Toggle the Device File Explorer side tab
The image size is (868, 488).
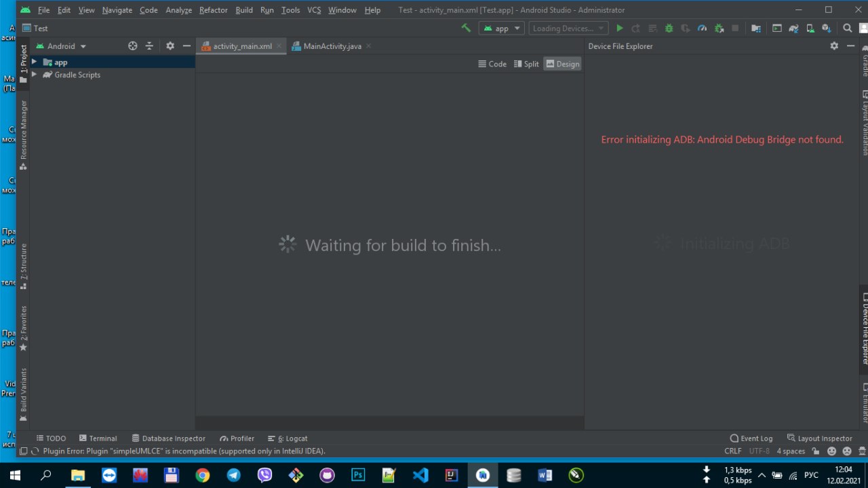(865, 329)
